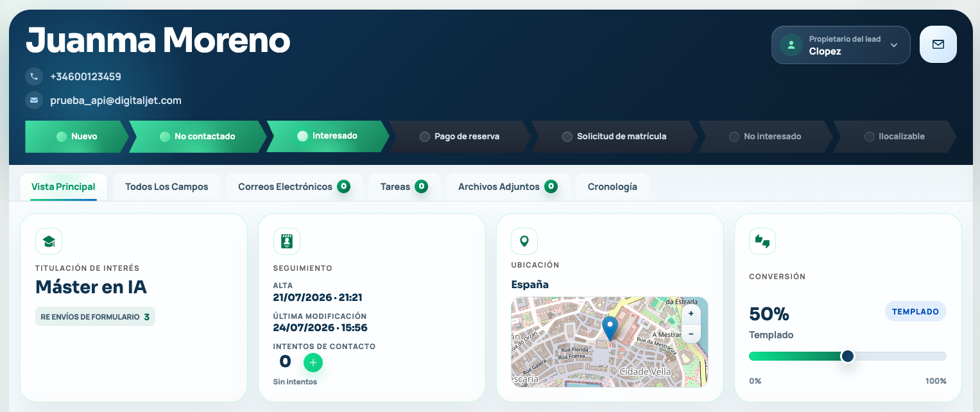980x412 pixels.
Task: Click the 50% conversion value
Action: [769, 314]
